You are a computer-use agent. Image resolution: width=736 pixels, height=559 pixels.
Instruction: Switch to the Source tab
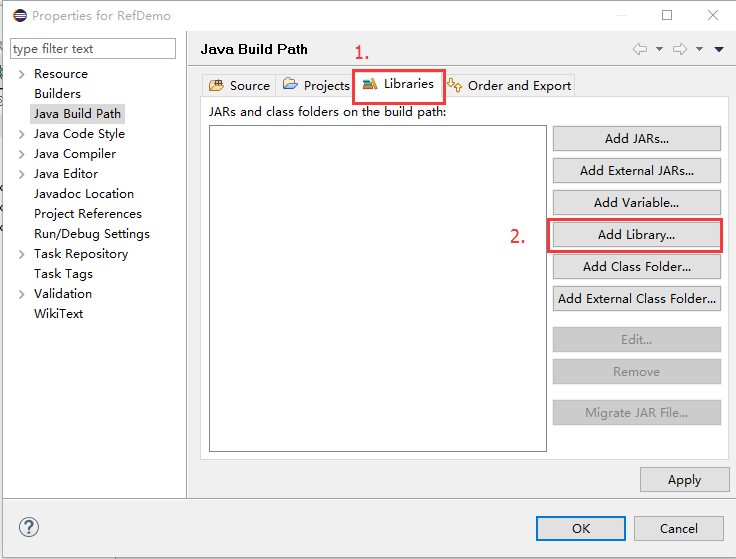tap(239, 85)
